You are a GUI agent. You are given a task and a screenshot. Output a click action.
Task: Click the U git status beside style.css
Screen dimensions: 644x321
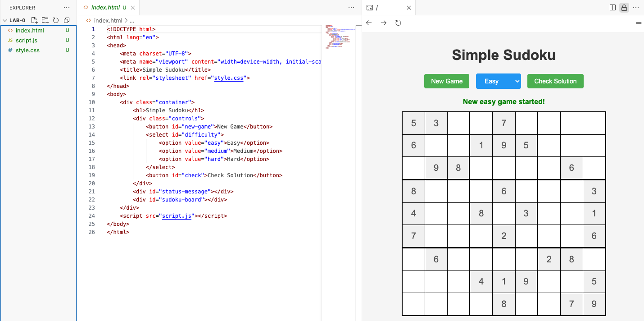[67, 50]
